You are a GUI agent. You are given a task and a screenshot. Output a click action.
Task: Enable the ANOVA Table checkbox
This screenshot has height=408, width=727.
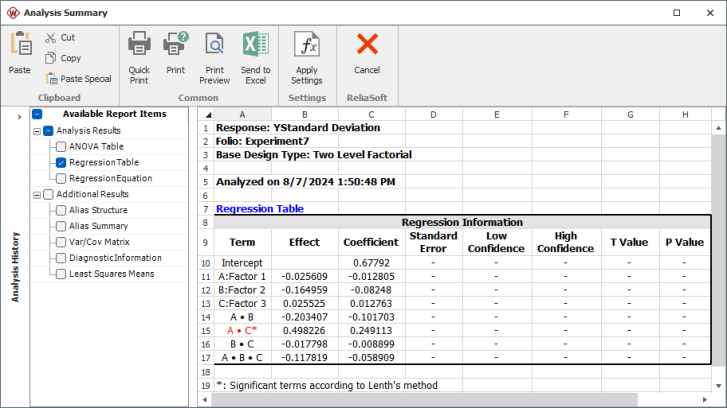[x=61, y=146]
